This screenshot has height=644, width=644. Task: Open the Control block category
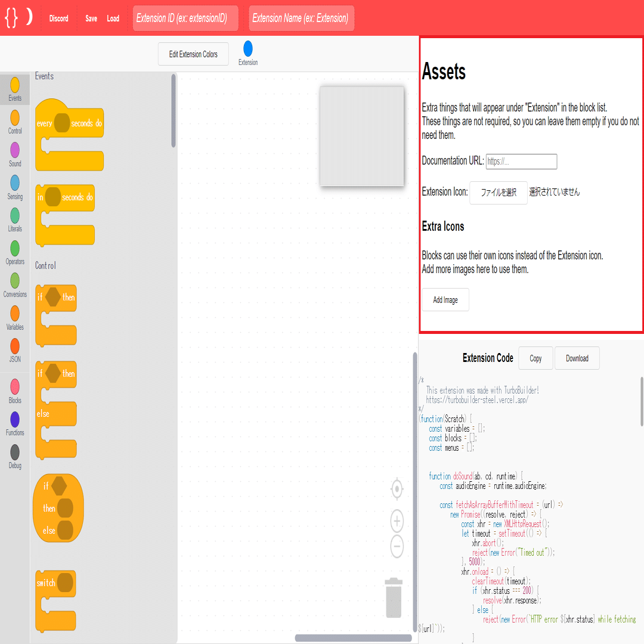pos(15,122)
